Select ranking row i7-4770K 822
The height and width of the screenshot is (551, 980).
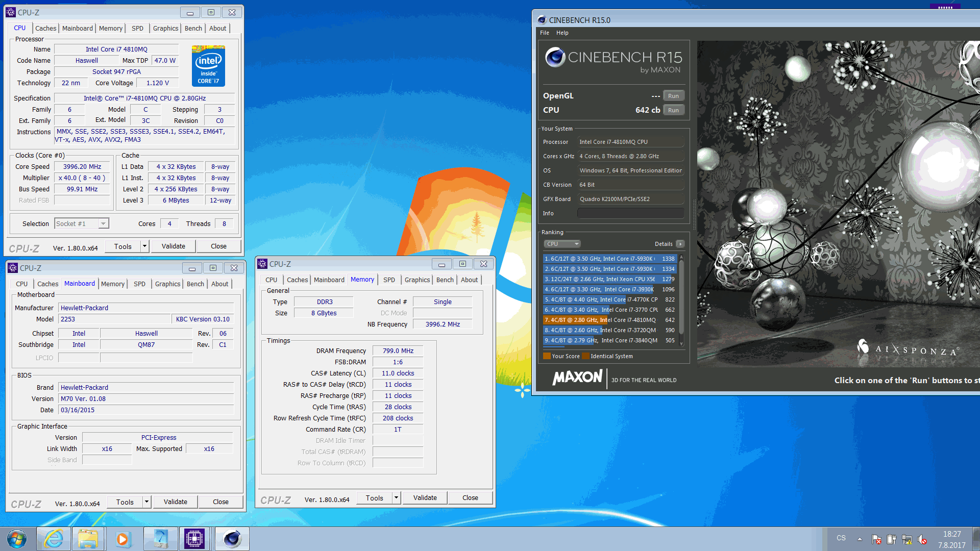click(x=610, y=299)
